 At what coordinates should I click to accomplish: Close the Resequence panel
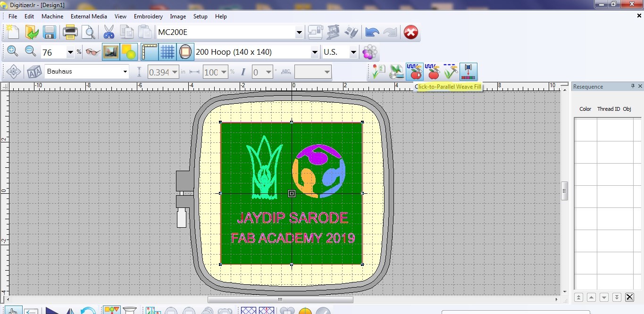[640, 86]
